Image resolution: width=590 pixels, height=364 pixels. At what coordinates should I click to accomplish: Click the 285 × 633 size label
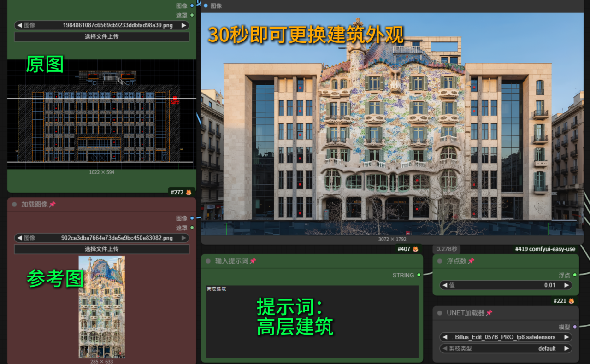pyautogui.click(x=102, y=361)
